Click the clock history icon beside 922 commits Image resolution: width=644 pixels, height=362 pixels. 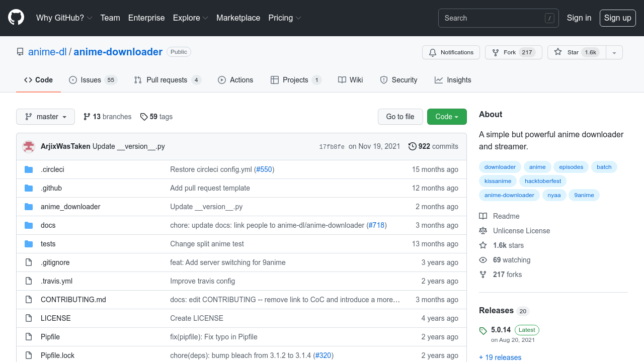[413, 146]
